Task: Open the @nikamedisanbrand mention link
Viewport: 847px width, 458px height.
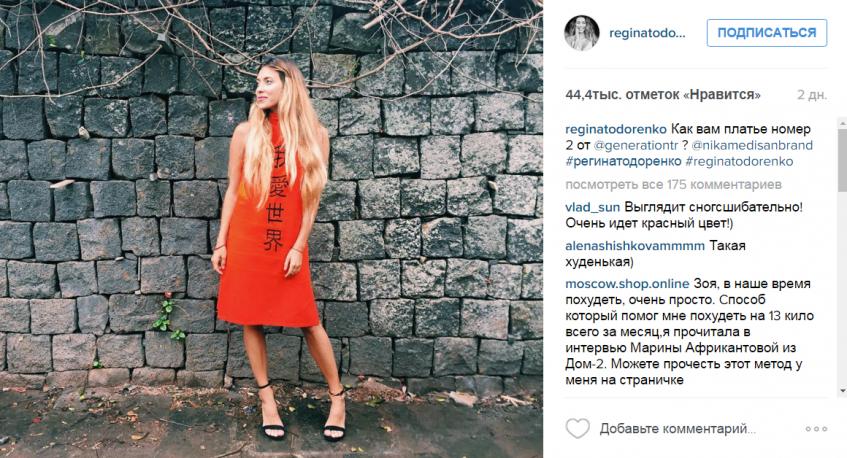Action: 752,145
